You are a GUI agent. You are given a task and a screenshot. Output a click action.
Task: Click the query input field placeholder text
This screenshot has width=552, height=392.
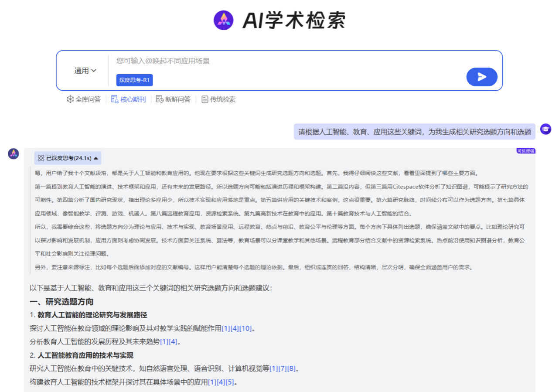click(x=163, y=61)
